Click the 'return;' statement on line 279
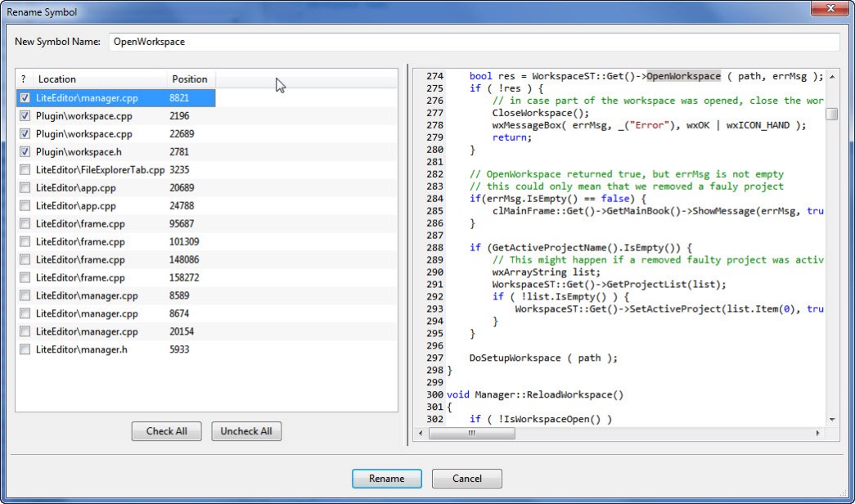 [511, 137]
